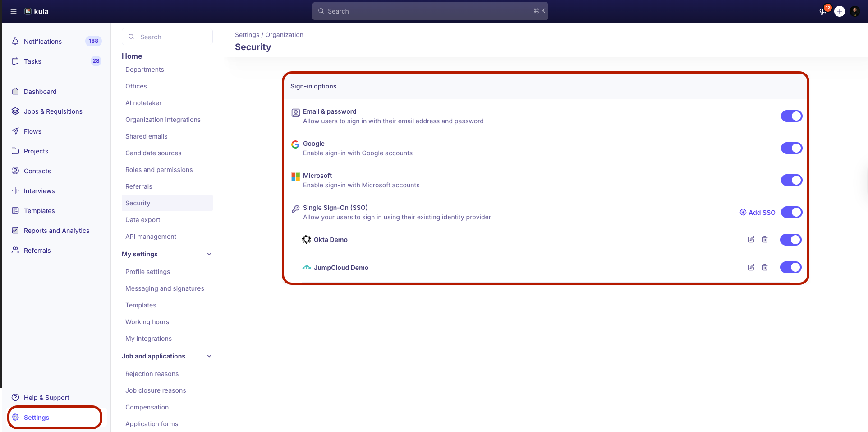The height and width of the screenshot is (432, 868).
Task: Open the hamburger menu icon
Action: coord(14,11)
